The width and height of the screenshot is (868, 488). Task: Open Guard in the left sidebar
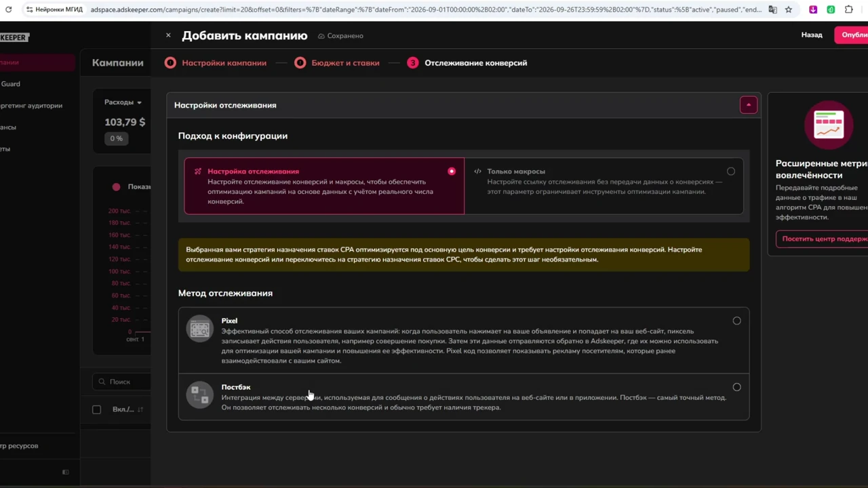click(x=11, y=84)
